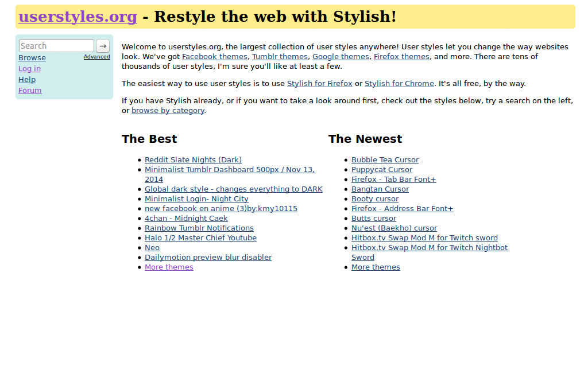Click The Best heading text
Image resolution: width=588 pixels, height=370 pixels.
pyautogui.click(x=149, y=139)
